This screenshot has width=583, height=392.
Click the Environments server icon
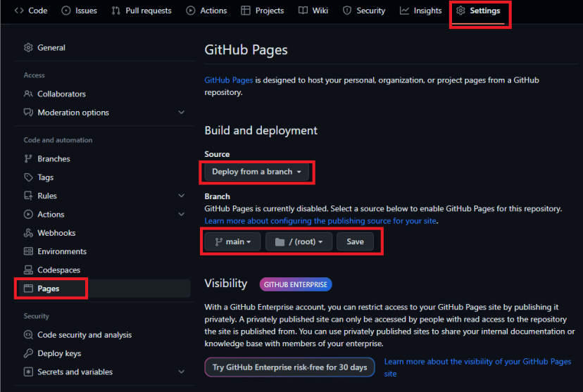28,251
